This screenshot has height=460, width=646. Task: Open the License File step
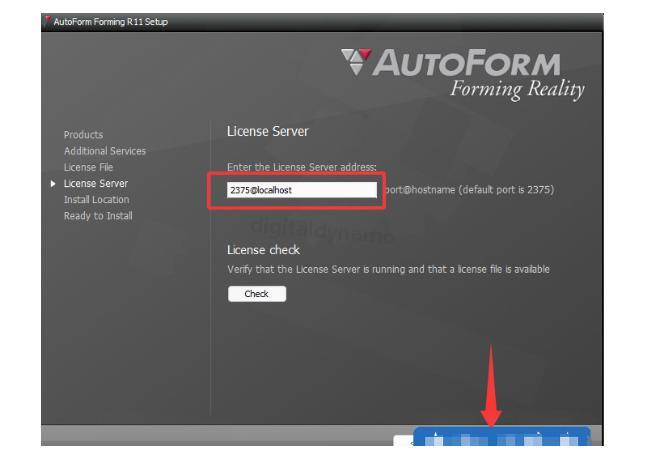(88, 167)
